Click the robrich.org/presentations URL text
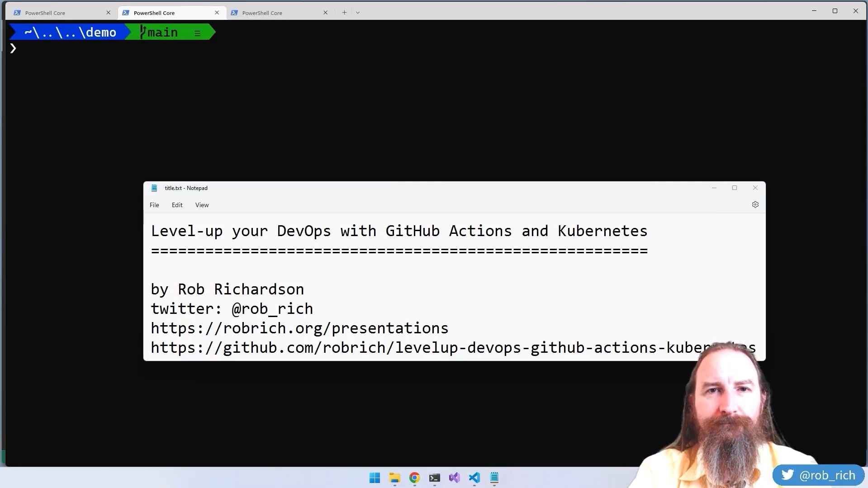The image size is (868, 488). pyautogui.click(x=299, y=328)
